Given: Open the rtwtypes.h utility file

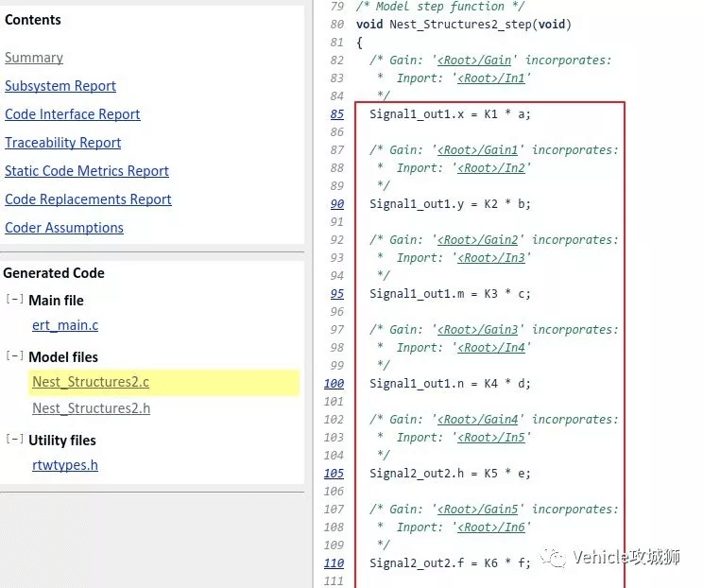Looking at the screenshot, I should click(x=65, y=465).
